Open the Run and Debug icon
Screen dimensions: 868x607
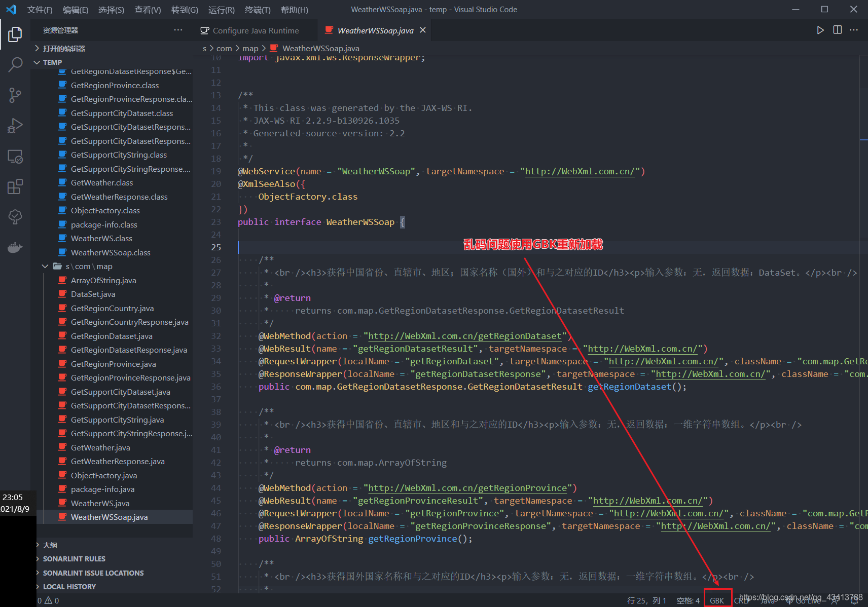[15, 126]
